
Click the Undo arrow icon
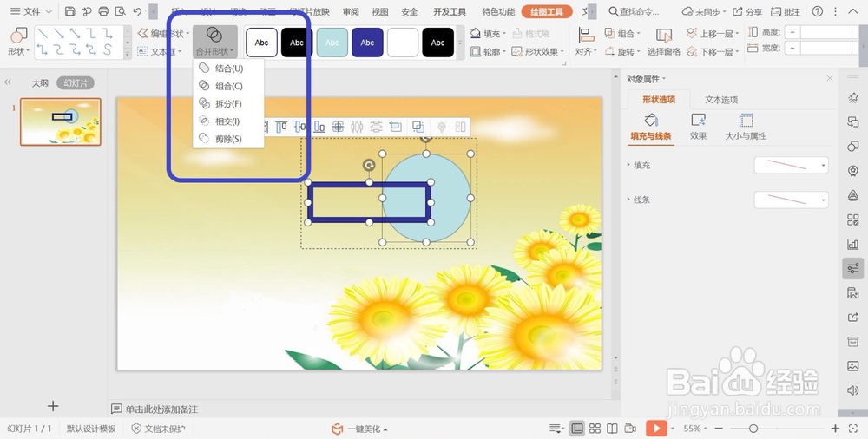137,11
